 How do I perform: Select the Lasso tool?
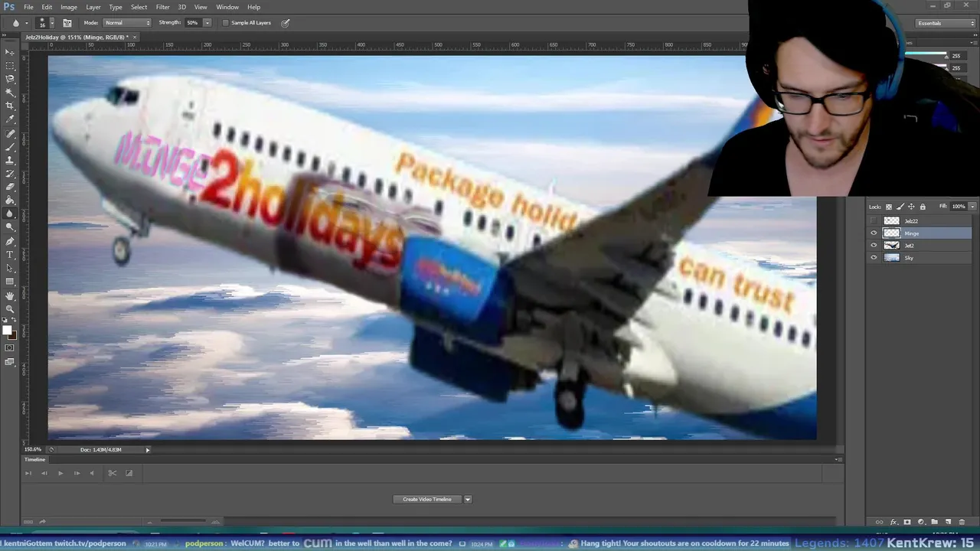[10, 79]
